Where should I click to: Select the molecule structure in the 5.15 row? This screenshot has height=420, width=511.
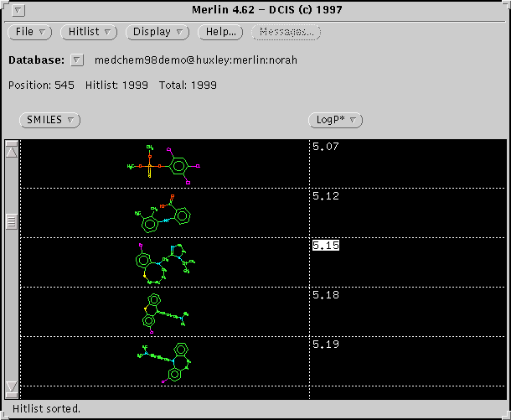(x=164, y=262)
